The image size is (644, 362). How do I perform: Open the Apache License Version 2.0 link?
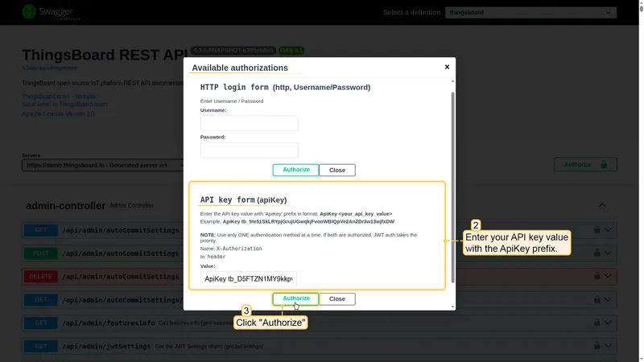[58, 113]
